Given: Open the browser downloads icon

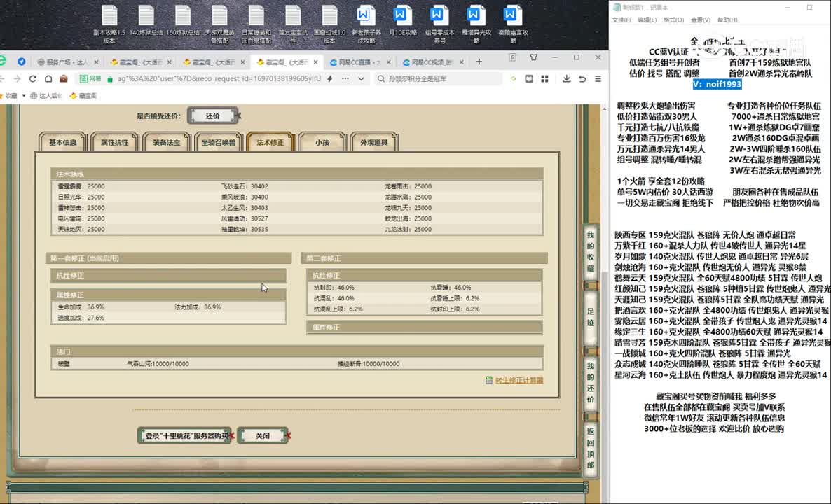Looking at the screenshot, I should point(567,79).
